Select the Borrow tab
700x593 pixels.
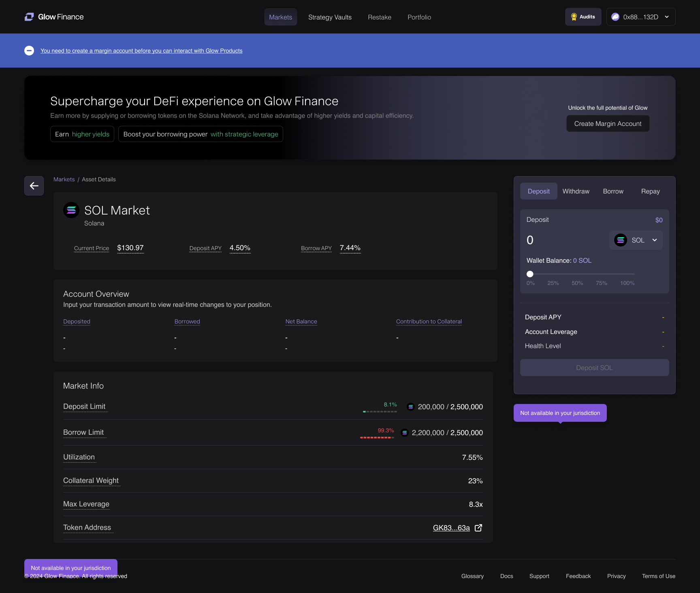(x=613, y=191)
